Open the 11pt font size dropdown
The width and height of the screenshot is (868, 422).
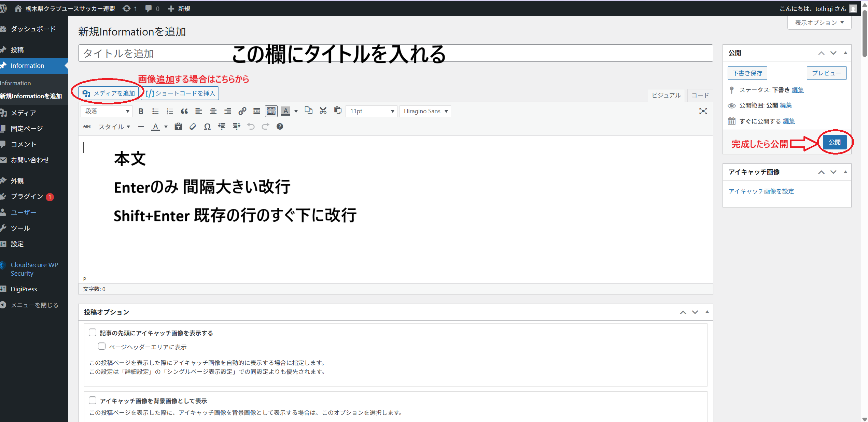372,111
